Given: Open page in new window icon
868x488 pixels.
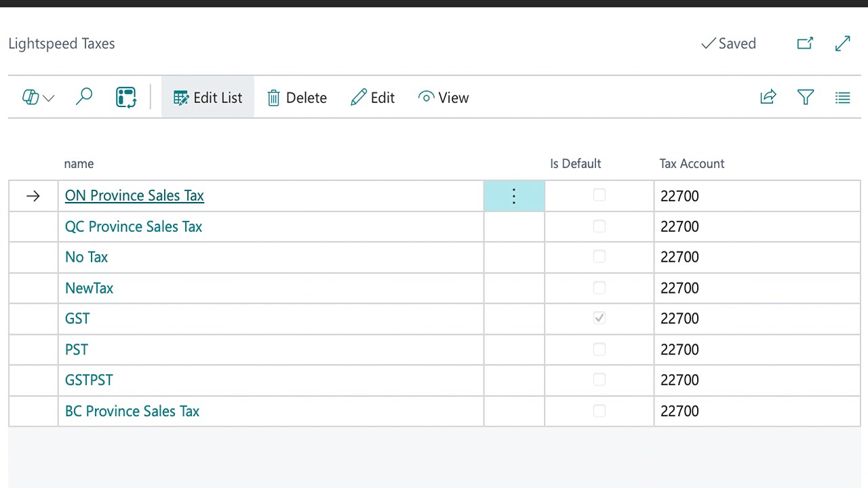Looking at the screenshot, I should click(805, 43).
